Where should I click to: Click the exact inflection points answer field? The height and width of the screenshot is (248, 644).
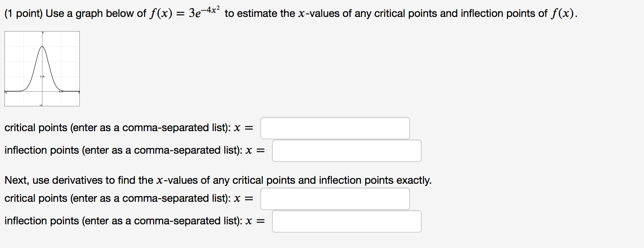[x=346, y=221]
